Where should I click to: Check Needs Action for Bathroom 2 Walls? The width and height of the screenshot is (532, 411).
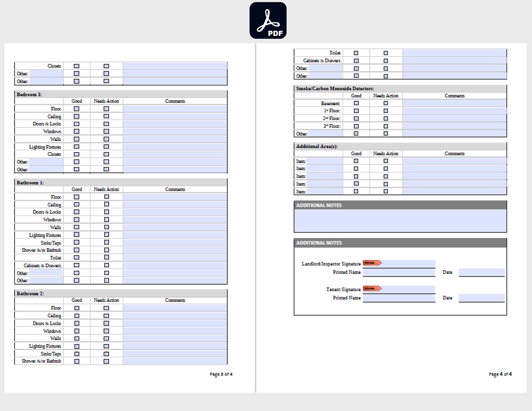pos(106,338)
